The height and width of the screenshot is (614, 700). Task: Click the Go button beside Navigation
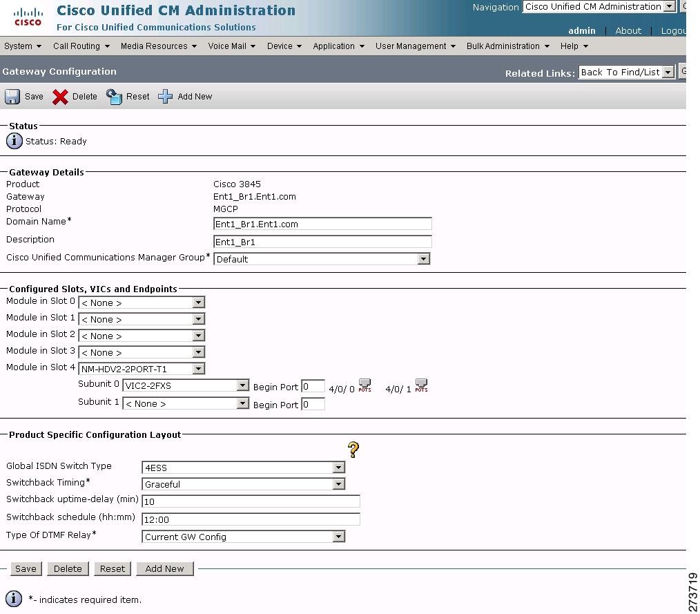point(683,7)
